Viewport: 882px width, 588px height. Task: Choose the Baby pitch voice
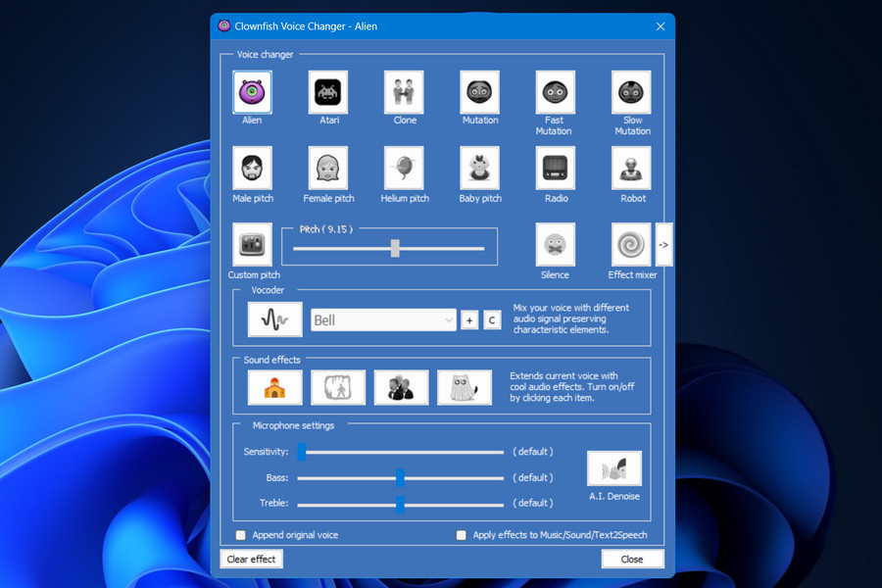480,169
